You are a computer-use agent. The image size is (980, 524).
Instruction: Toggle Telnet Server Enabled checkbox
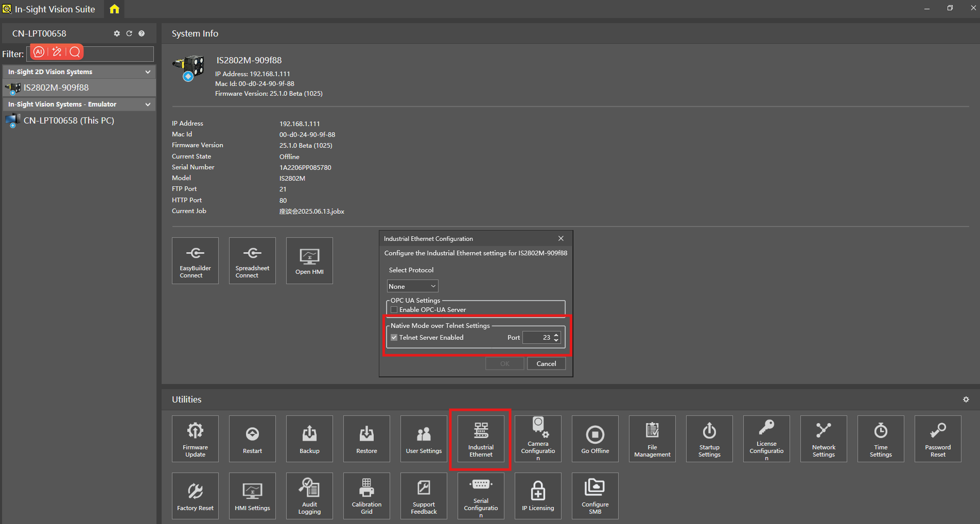tap(394, 338)
